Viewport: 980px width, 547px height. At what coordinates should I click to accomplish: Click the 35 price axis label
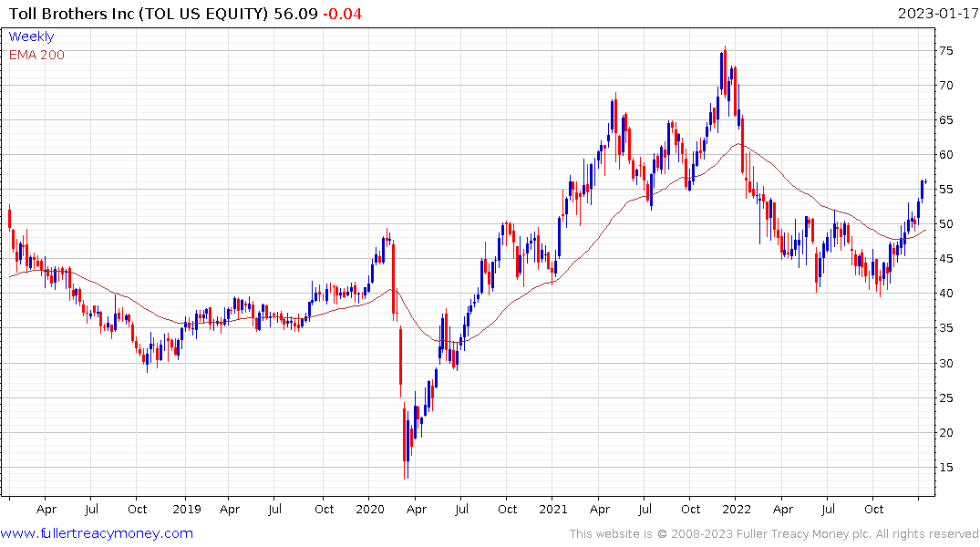pos(946,328)
